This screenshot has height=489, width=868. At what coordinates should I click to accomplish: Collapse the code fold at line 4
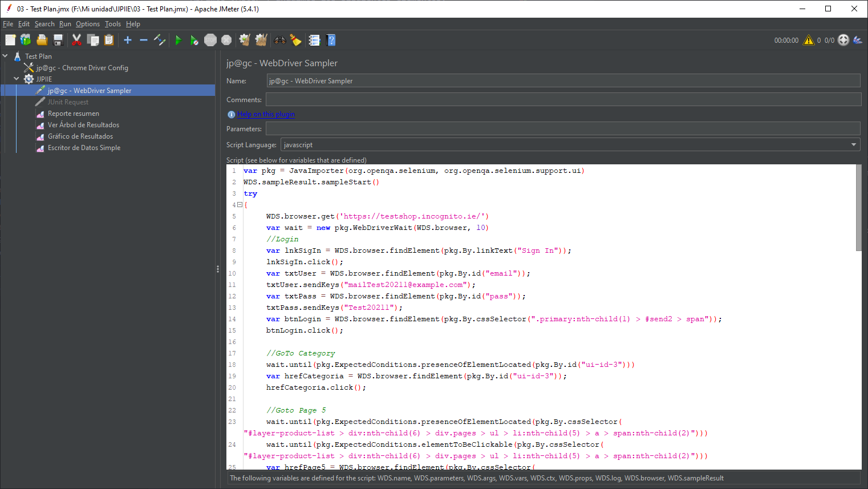click(x=240, y=205)
